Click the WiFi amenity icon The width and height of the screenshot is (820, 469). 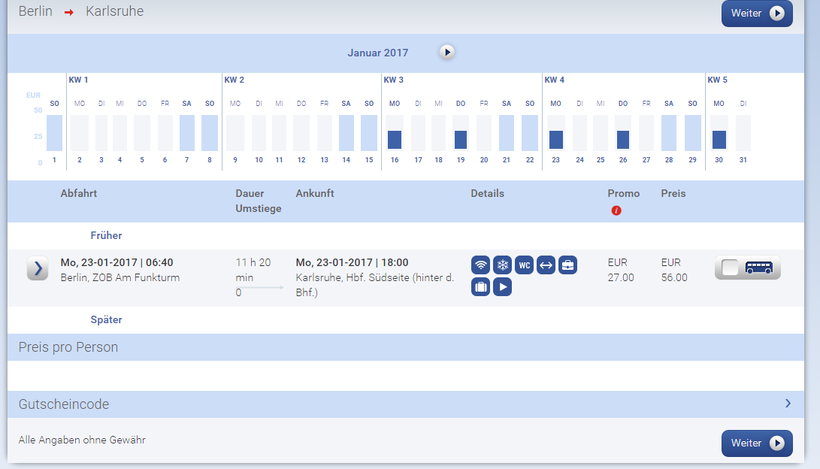[x=481, y=265]
